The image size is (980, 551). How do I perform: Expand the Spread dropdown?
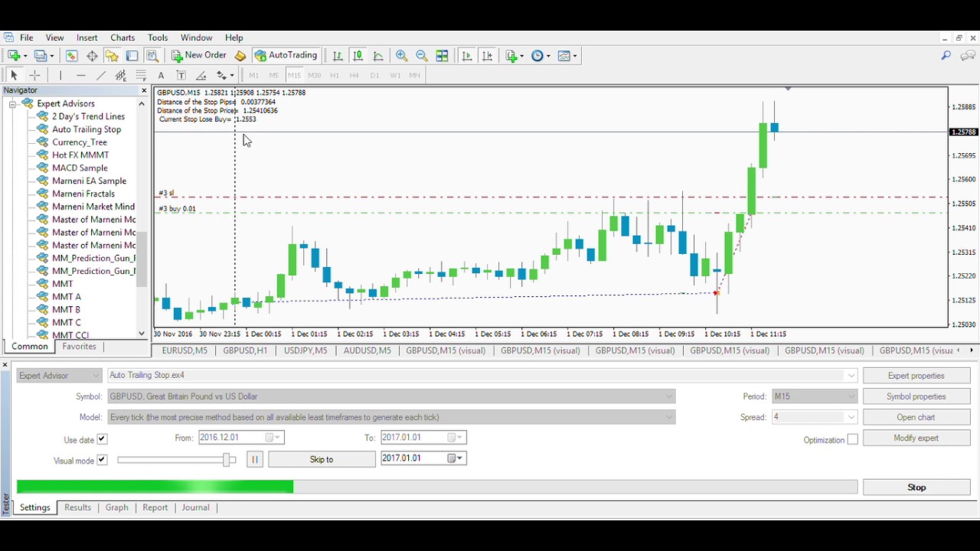coord(851,417)
